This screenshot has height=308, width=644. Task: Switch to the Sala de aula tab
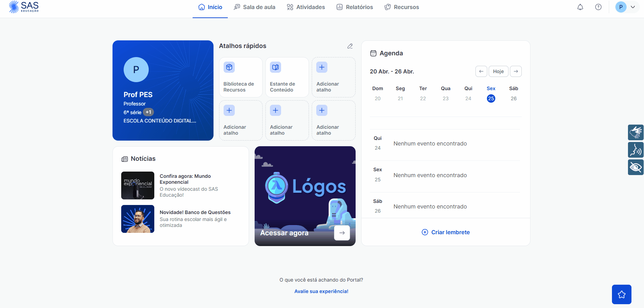click(x=255, y=7)
